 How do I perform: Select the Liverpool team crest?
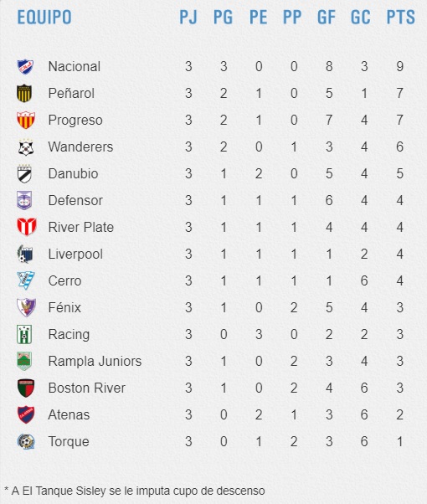pyautogui.click(x=25, y=254)
